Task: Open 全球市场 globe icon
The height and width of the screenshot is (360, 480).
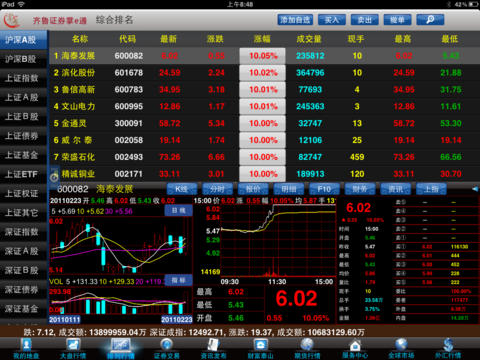Action: click(401, 349)
